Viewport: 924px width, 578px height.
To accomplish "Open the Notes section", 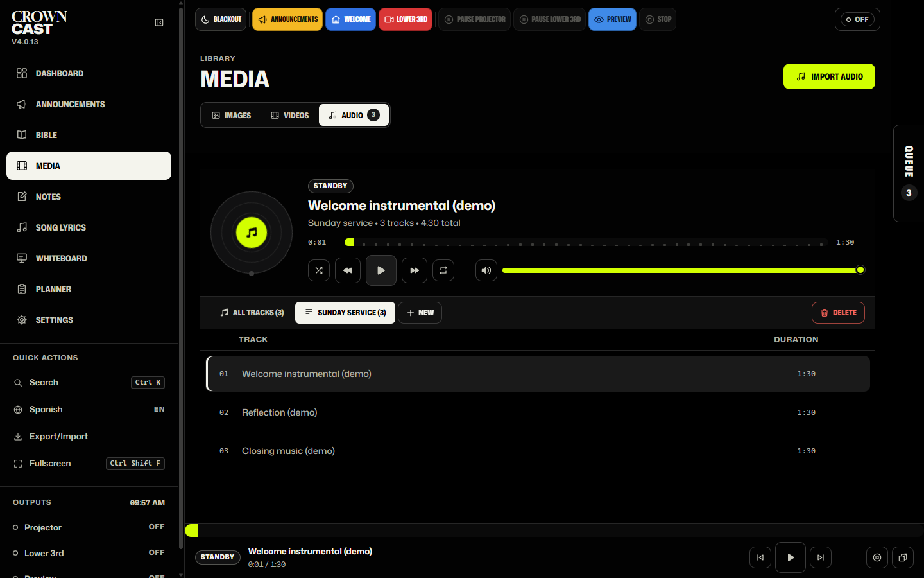I will pos(89,197).
